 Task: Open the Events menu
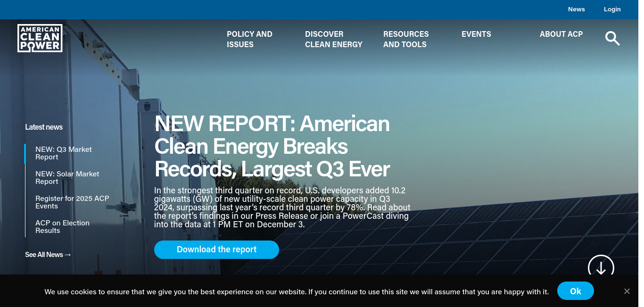point(476,34)
